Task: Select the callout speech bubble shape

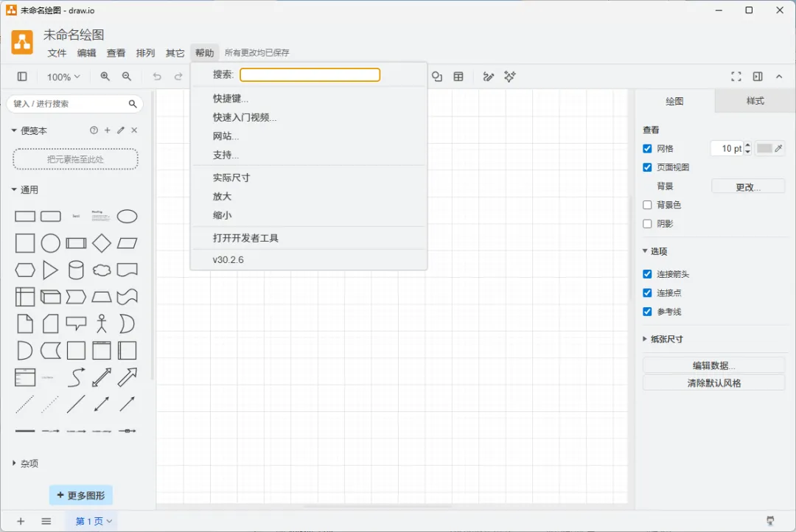Action: click(x=76, y=324)
